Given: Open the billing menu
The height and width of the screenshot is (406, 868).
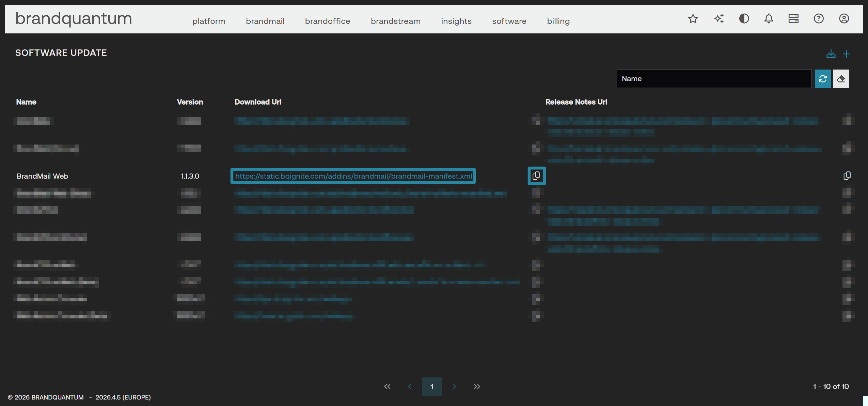Looking at the screenshot, I should 558,21.
